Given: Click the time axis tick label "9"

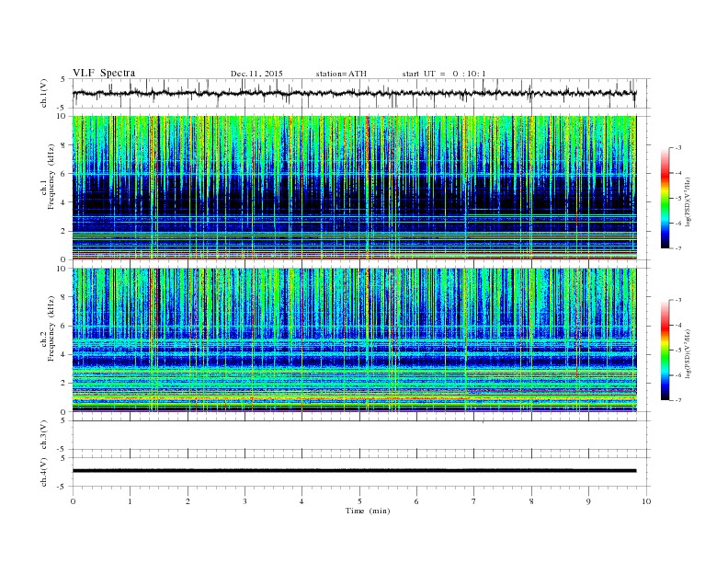Looking at the screenshot, I should [x=588, y=501].
